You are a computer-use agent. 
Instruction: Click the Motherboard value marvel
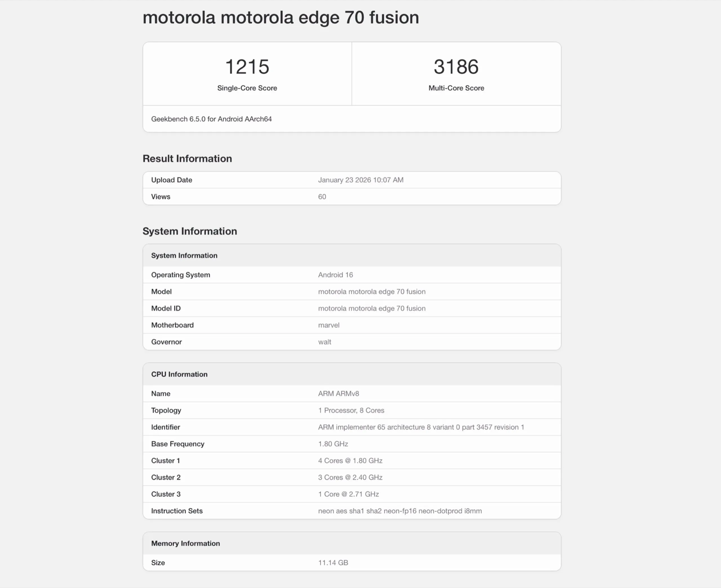click(x=328, y=325)
